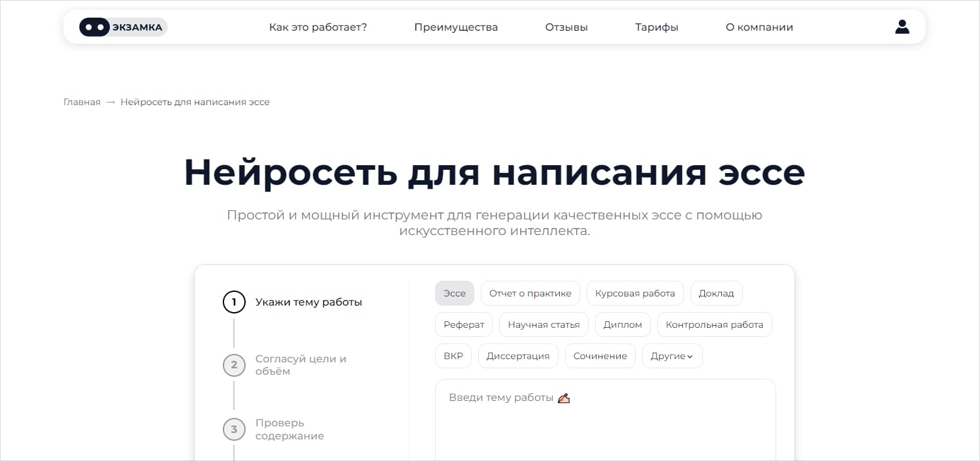Screen dimensions: 980x461
Task: Navigate to "Главная" via breadcrumb
Action: pos(81,102)
